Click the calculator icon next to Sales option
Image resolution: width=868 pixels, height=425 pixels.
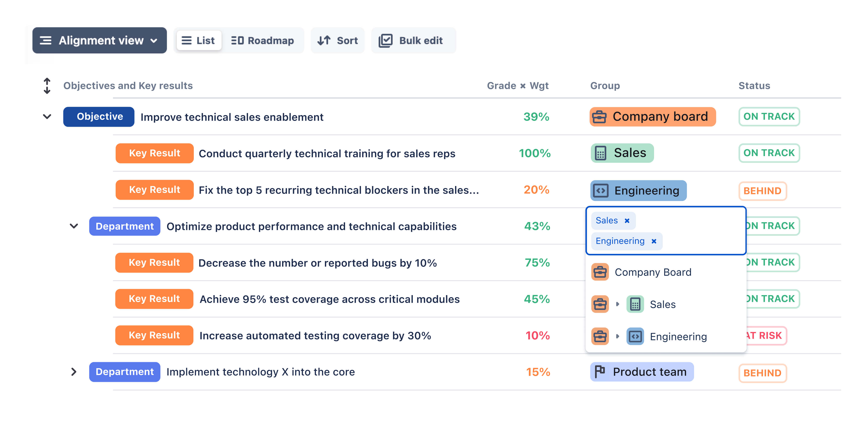635,304
